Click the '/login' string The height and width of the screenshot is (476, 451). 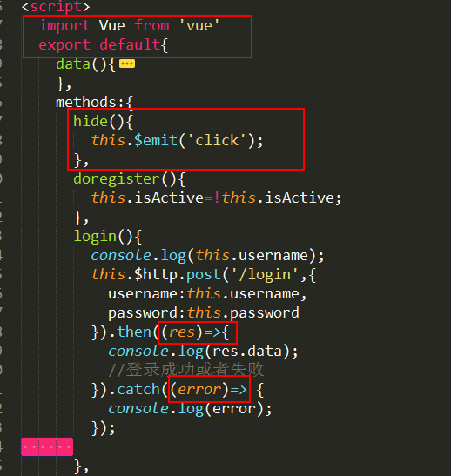coord(265,274)
